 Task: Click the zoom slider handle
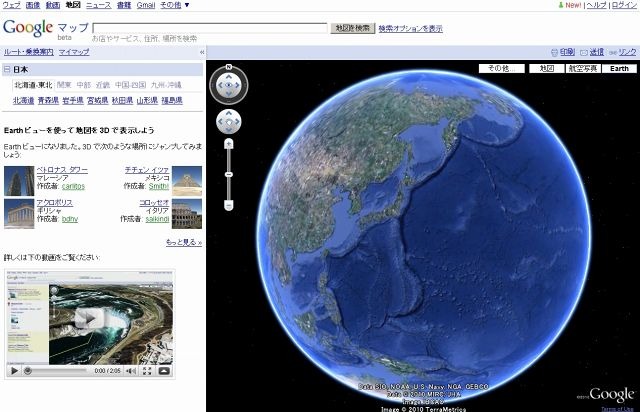point(229,174)
